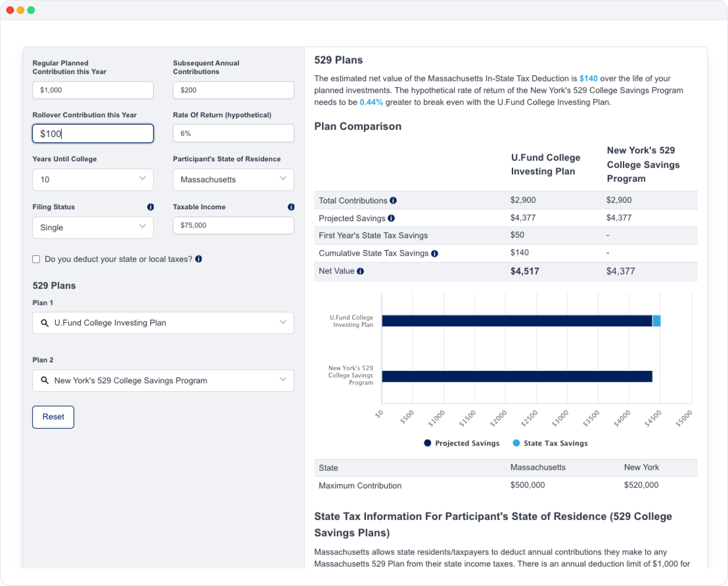
Task: Click the bold $4,517 Net Value cell
Action: click(525, 271)
